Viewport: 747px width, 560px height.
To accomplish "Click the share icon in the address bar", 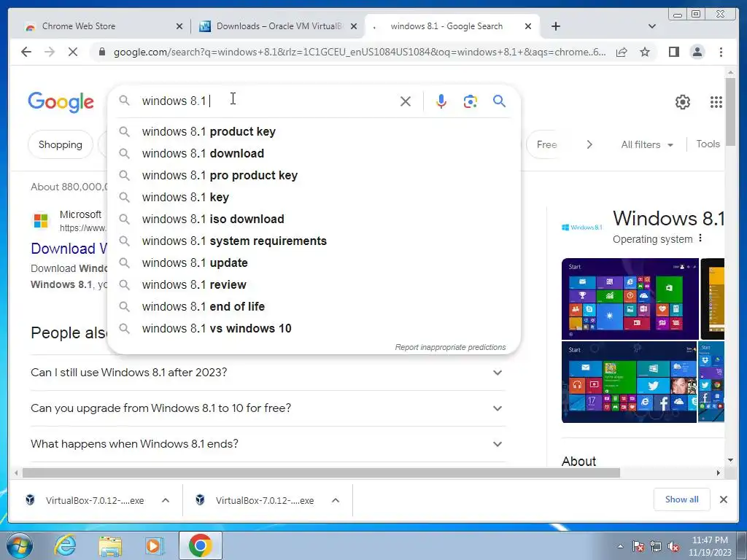I will [622, 52].
